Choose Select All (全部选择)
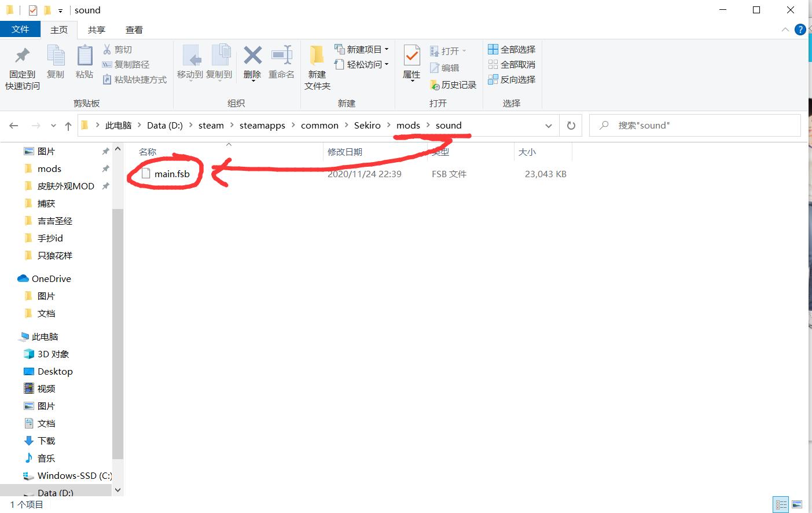 click(512, 49)
